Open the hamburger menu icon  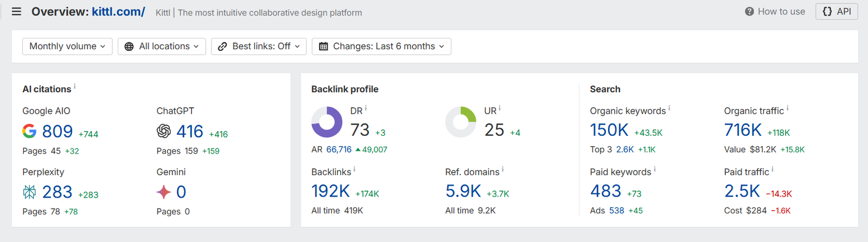(16, 11)
